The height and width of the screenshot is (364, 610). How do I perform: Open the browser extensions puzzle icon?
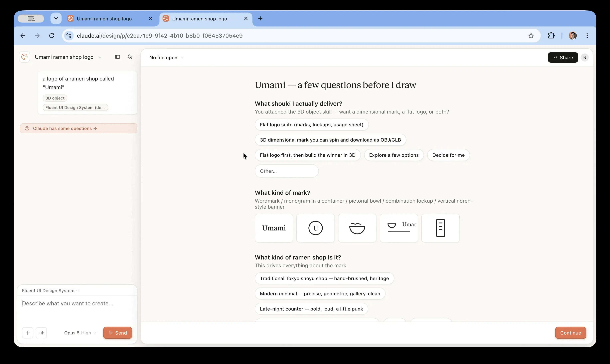pyautogui.click(x=551, y=36)
